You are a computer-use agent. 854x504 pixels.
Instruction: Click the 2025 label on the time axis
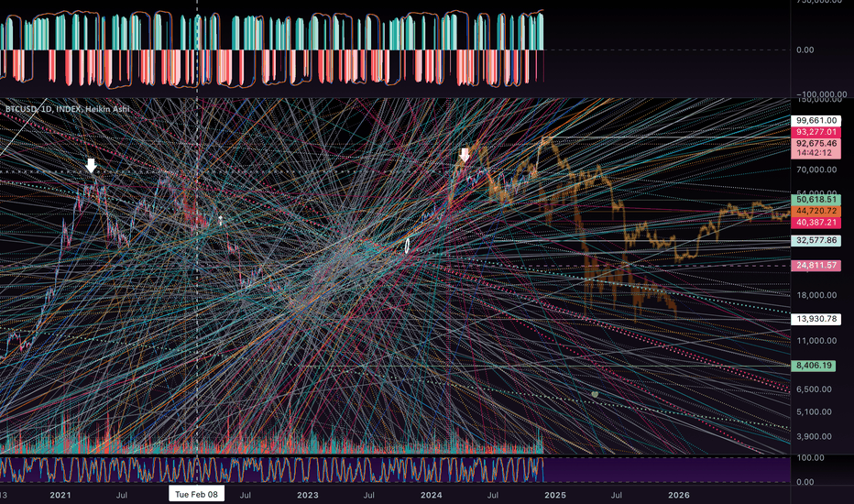555,495
